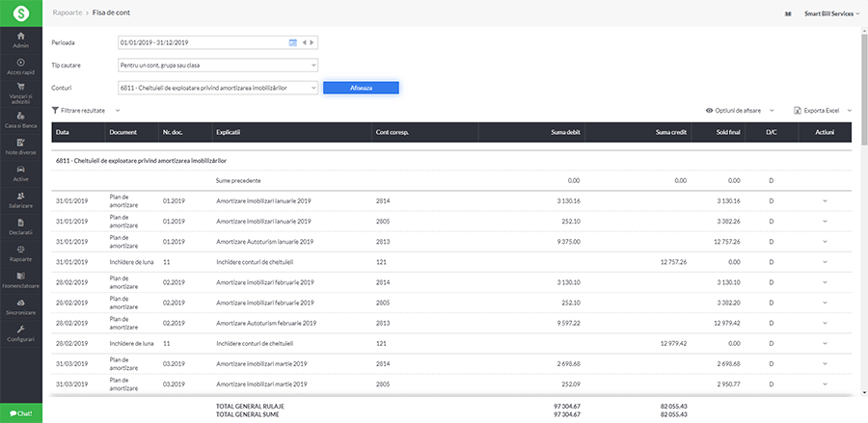Open Sincronizare from the sidebar
The image size is (868, 423).
tap(20, 307)
